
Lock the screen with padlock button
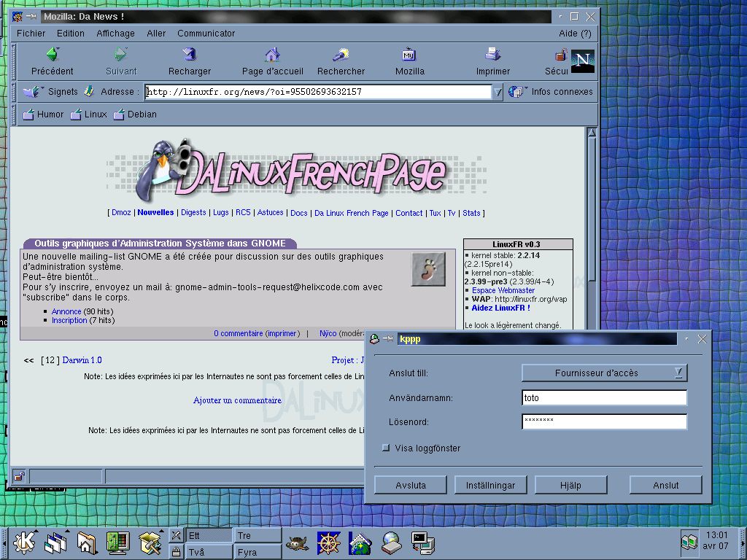tap(176, 551)
